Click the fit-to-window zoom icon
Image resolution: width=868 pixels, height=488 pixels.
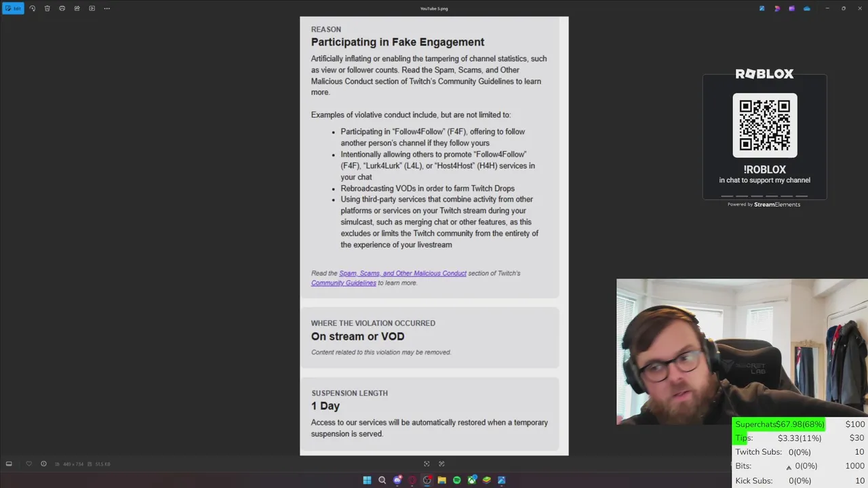[x=427, y=464]
